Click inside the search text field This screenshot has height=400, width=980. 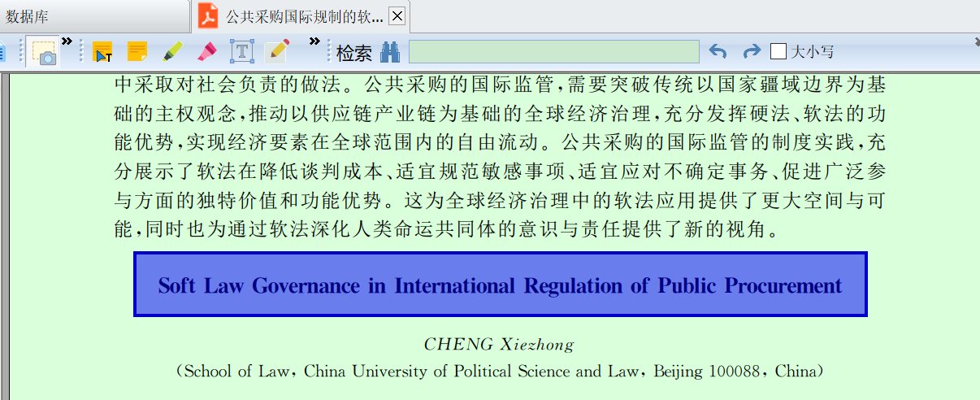click(x=553, y=52)
